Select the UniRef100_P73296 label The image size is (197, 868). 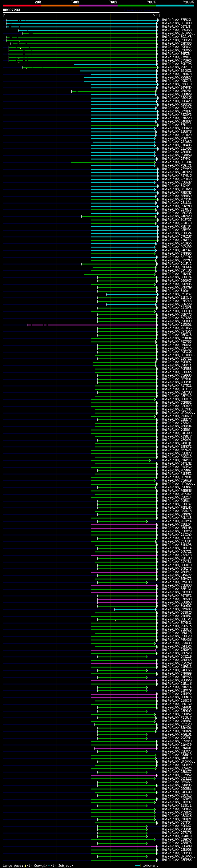176,108
